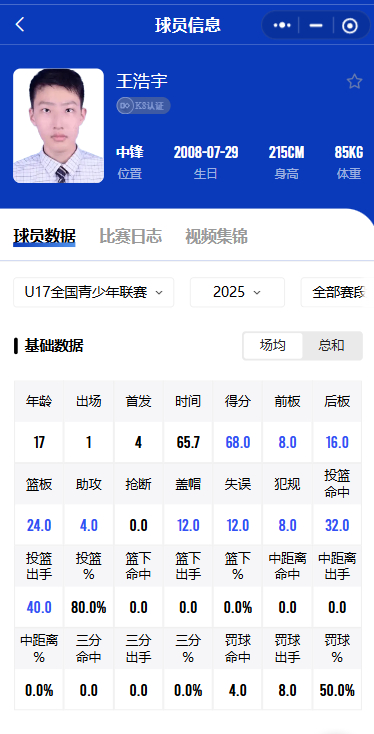Open the player's portrait photo

(59, 126)
